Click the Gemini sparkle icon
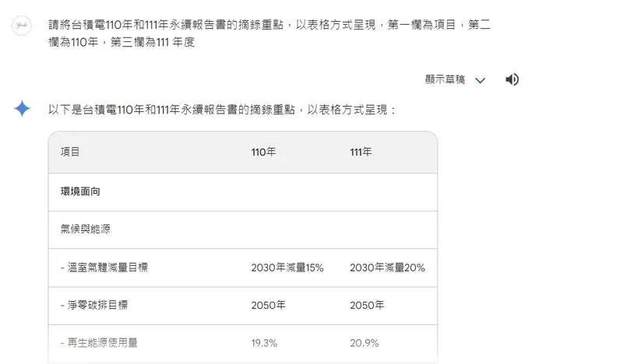This screenshot has height=364, width=623. 22,109
